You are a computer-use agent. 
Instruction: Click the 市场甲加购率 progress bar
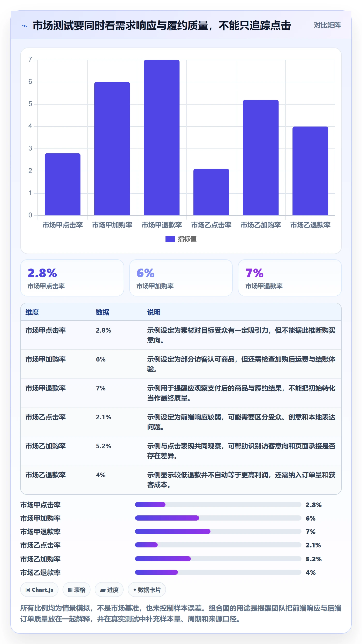pyautogui.click(x=218, y=518)
